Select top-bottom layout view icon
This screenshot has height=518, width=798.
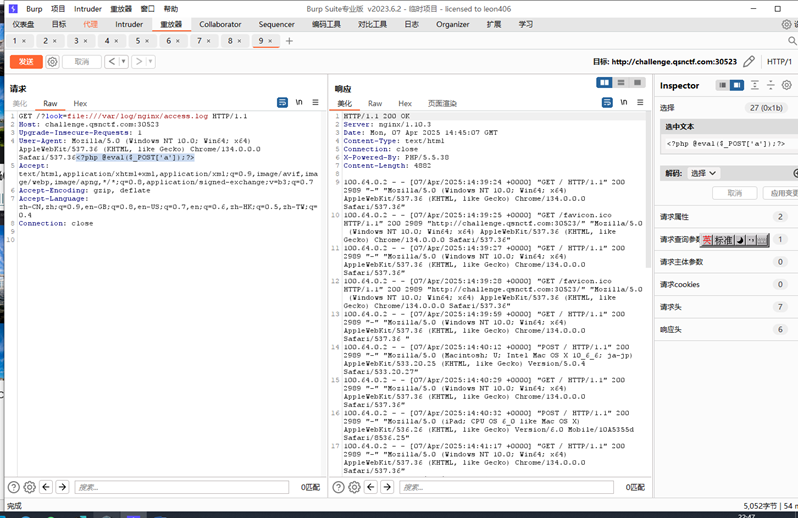[621, 82]
